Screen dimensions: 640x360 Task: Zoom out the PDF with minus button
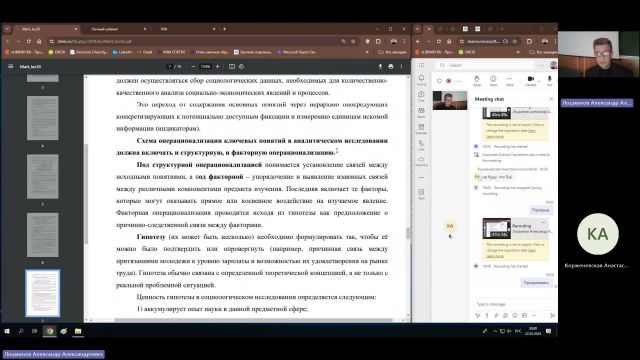coord(193,67)
